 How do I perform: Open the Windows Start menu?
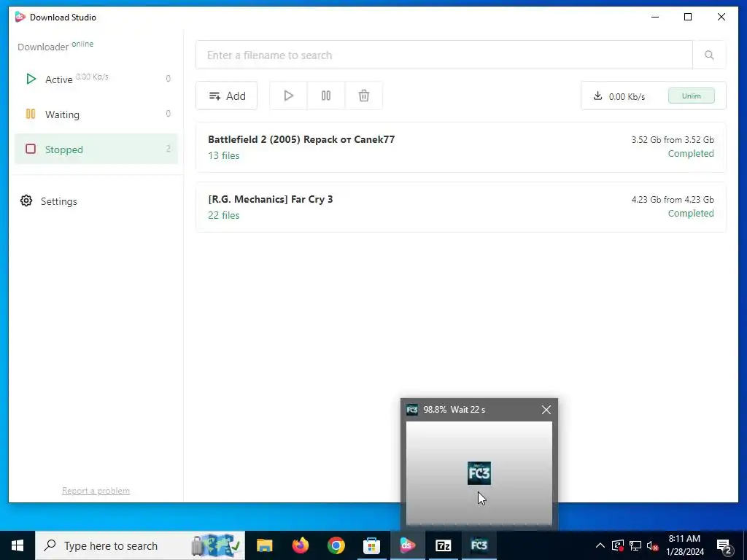[x=18, y=545]
